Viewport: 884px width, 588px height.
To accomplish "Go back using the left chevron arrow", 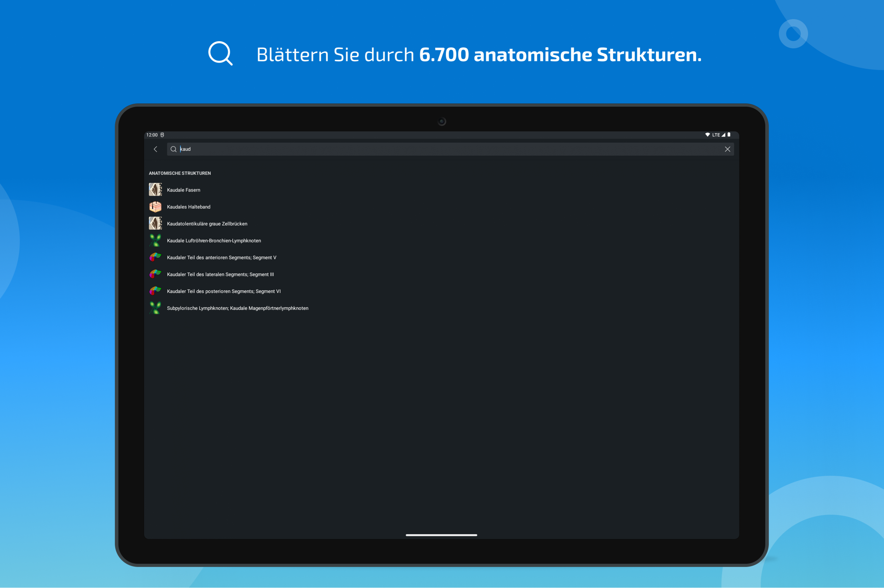I will pos(155,149).
